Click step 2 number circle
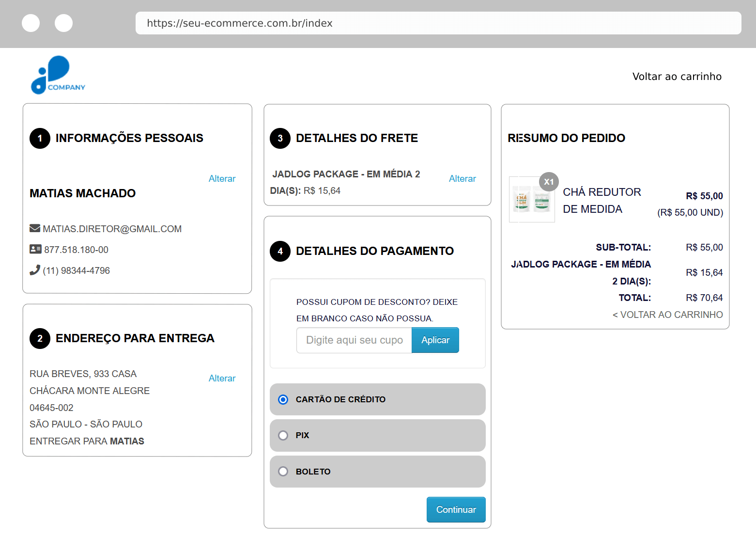This screenshot has width=756, height=537. click(x=40, y=338)
